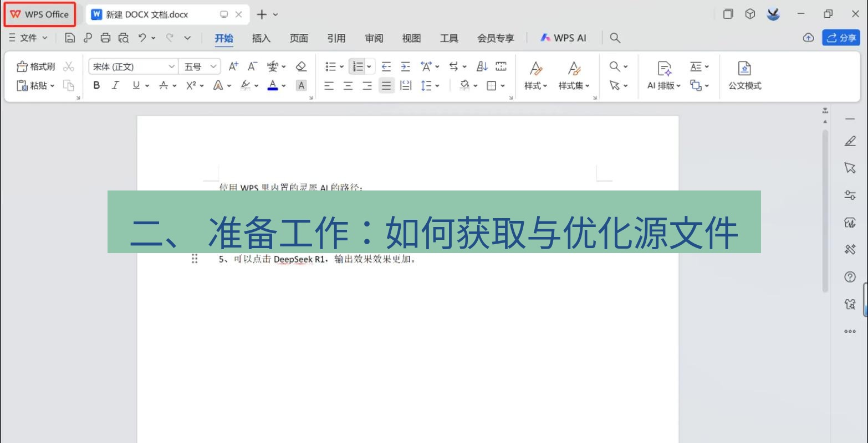Toggle the numbered list button

click(x=358, y=66)
